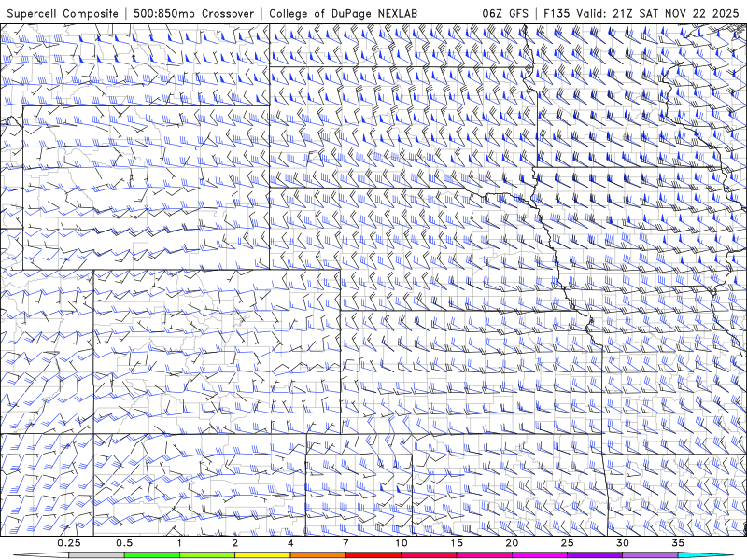The height and width of the screenshot is (560, 747).
Task: Select the yellow legend color segment
Action: point(262,555)
